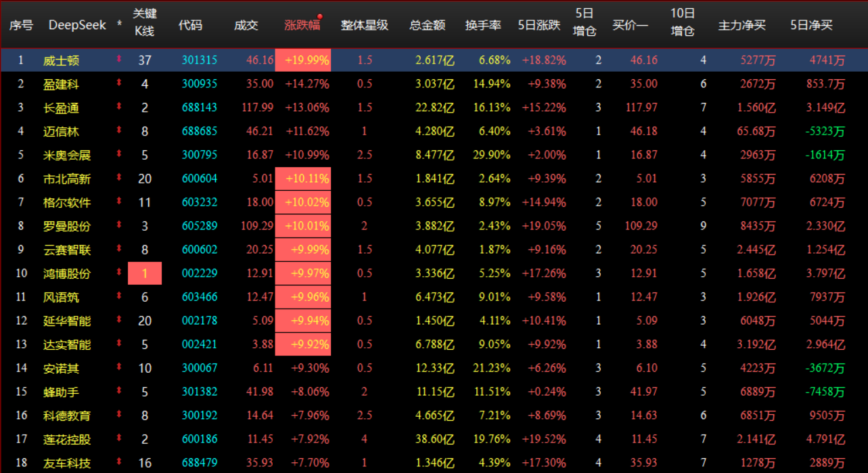The width and height of the screenshot is (868, 473).
Task: Click the red marker icon in 鸿博股份 row
Action: pos(119,273)
